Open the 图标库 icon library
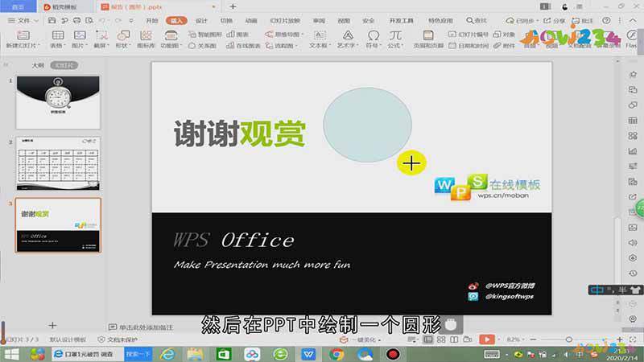The width and height of the screenshot is (644, 362). point(146,39)
